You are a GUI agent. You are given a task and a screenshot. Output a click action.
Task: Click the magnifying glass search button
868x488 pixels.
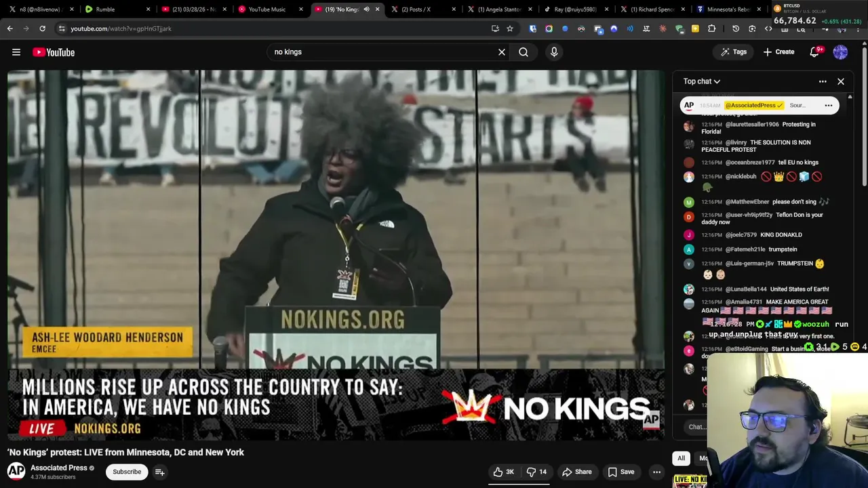click(524, 52)
